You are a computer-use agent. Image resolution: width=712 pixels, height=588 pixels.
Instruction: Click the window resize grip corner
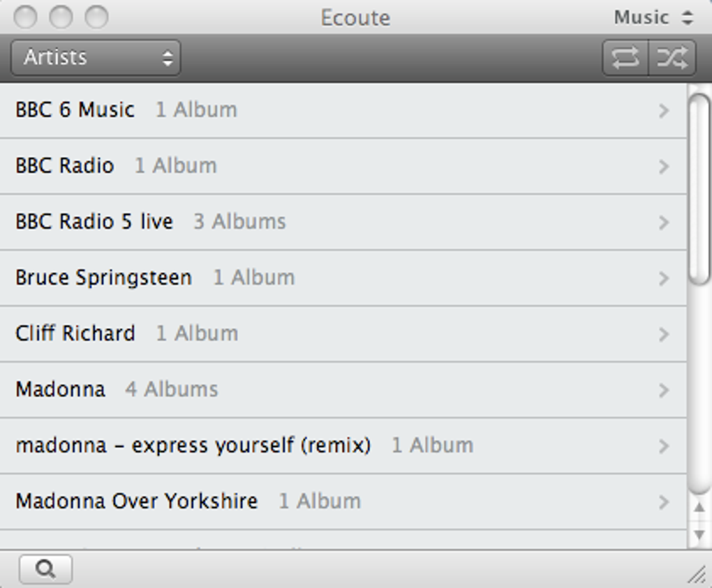tap(697, 574)
